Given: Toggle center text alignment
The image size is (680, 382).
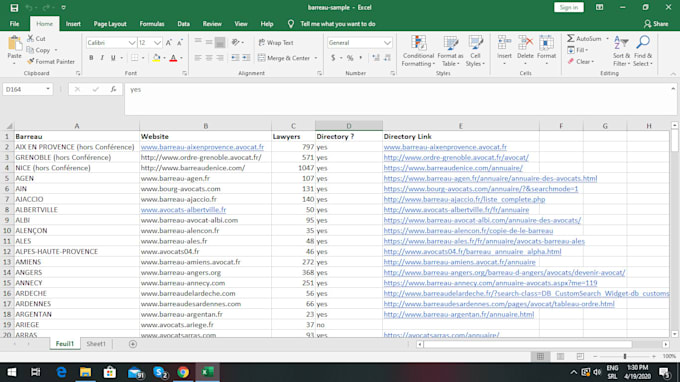Looking at the screenshot, I should point(209,58).
